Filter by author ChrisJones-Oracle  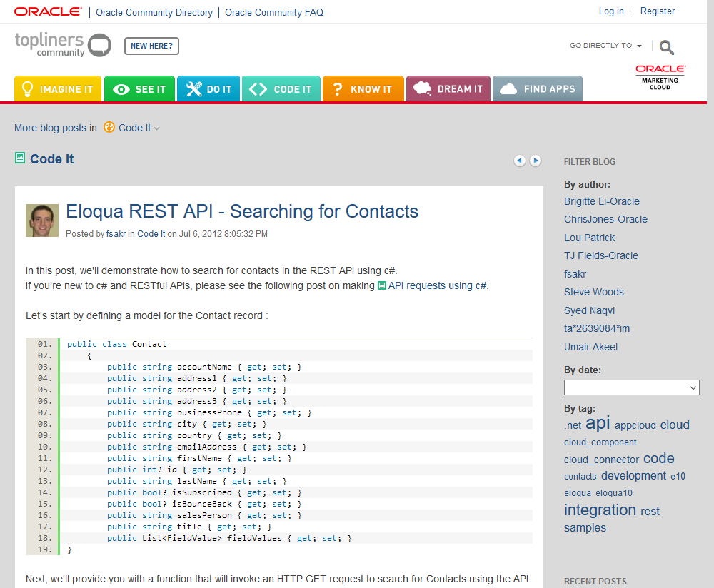(x=605, y=219)
